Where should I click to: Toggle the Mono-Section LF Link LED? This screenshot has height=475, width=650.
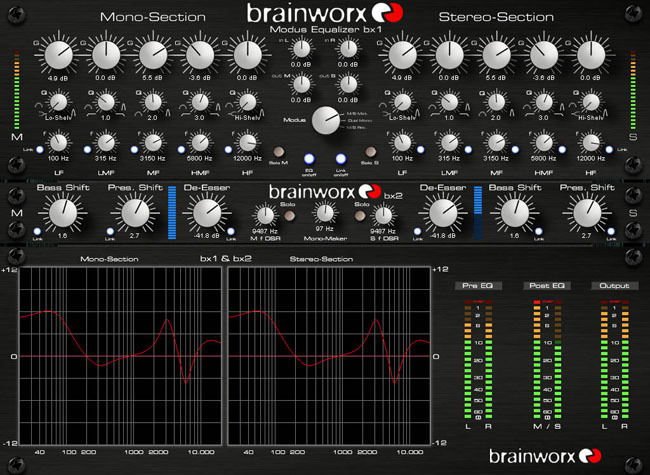pos(40,150)
